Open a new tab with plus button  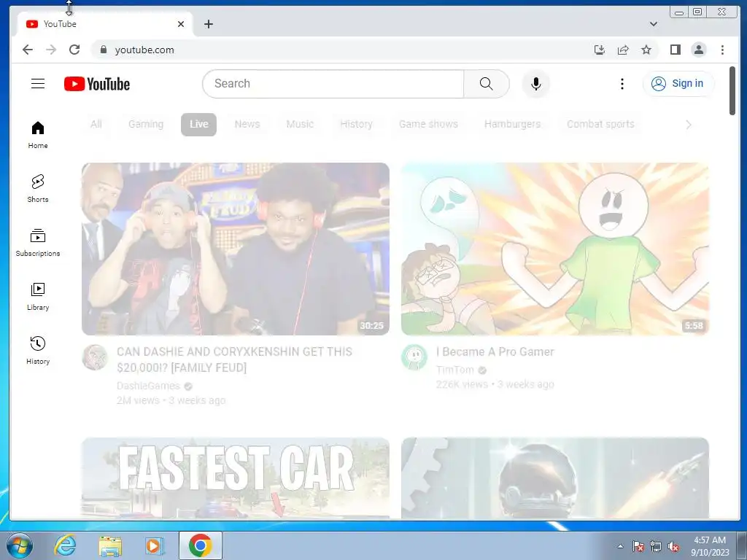(x=208, y=24)
